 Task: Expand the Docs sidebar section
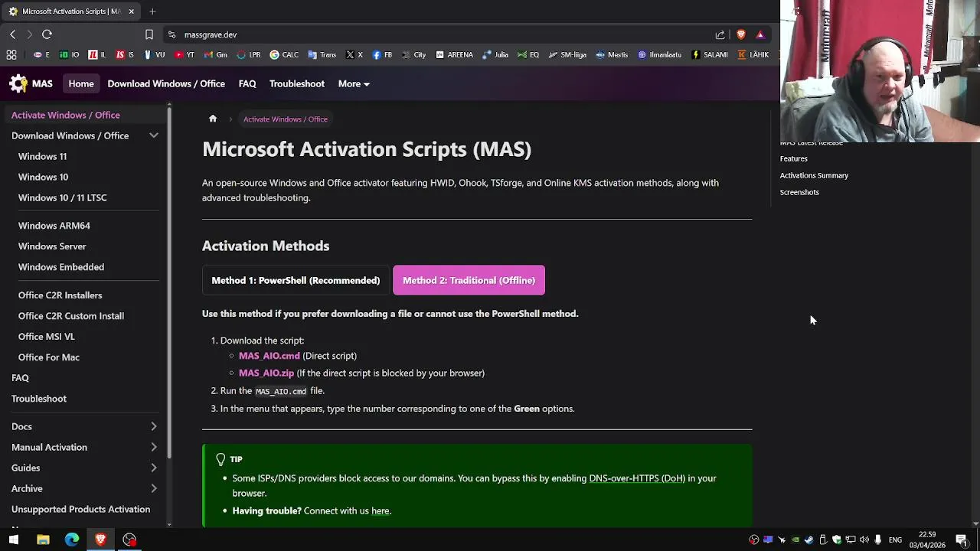tap(153, 426)
